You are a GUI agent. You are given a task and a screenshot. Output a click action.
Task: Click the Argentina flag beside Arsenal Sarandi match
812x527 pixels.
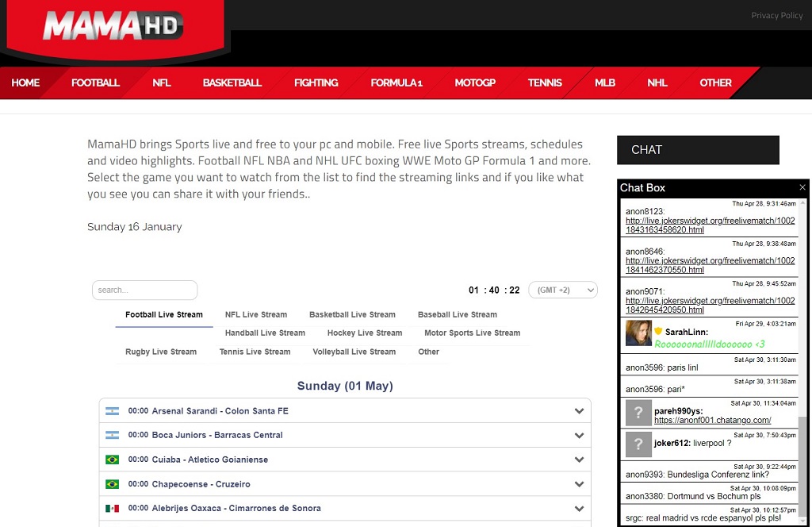(x=113, y=411)
